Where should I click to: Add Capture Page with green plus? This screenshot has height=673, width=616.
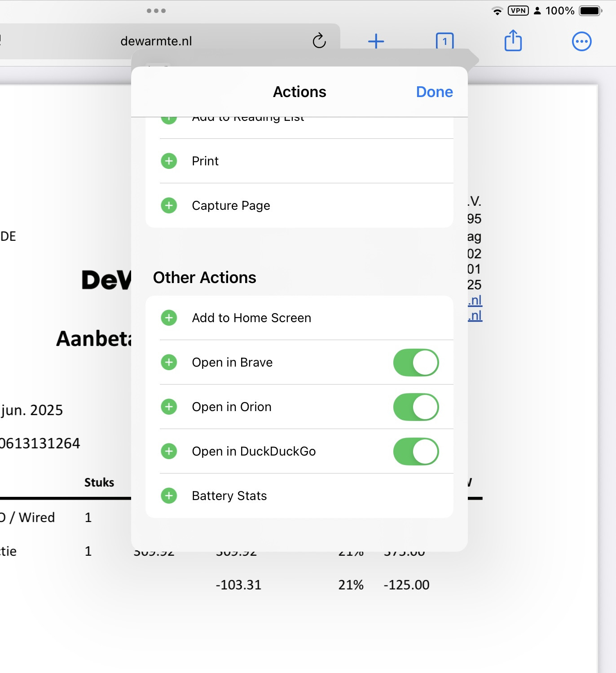point(169,205)
